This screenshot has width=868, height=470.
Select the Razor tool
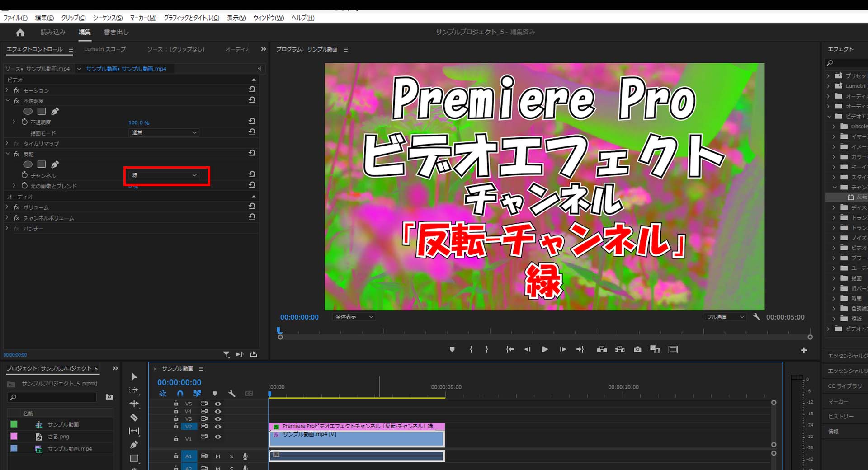[134, 417]
